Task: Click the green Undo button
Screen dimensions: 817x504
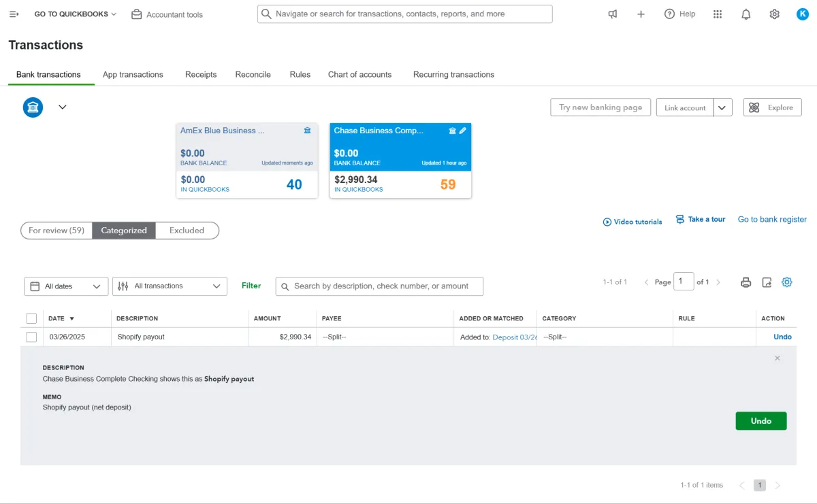Action: pyautogui.click(x=761, y=421)
